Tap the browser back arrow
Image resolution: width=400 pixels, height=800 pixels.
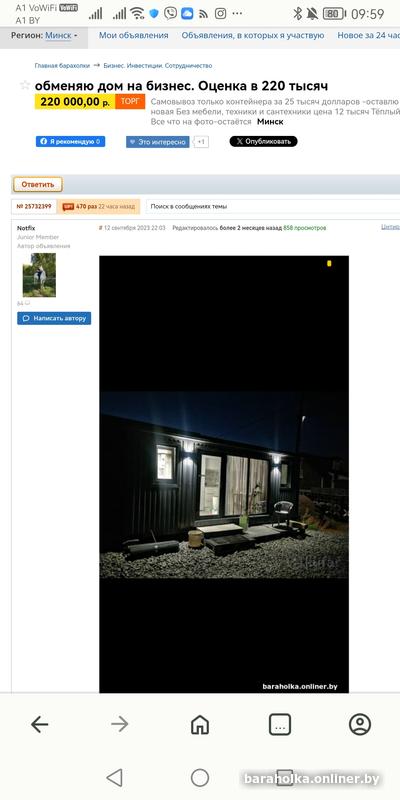39,724
